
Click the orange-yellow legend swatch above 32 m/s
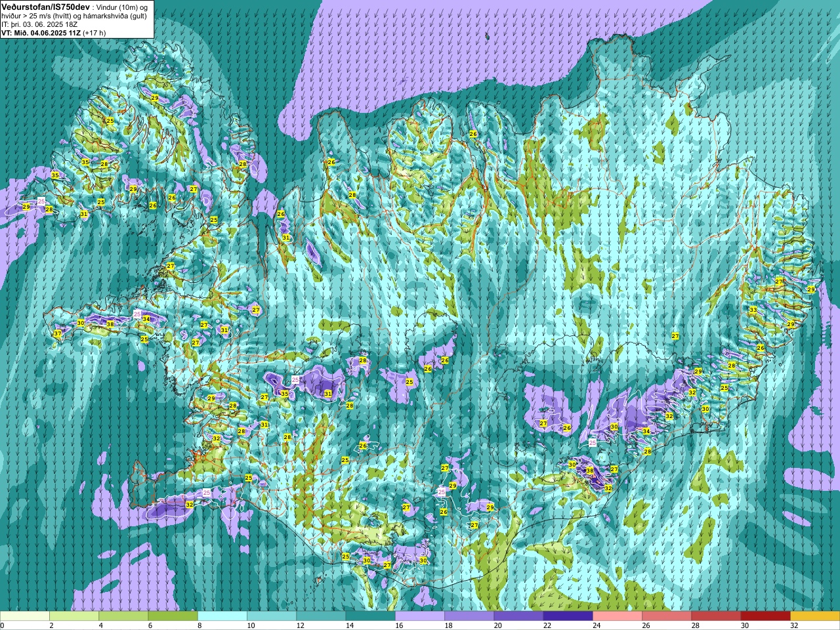[815, 616]
